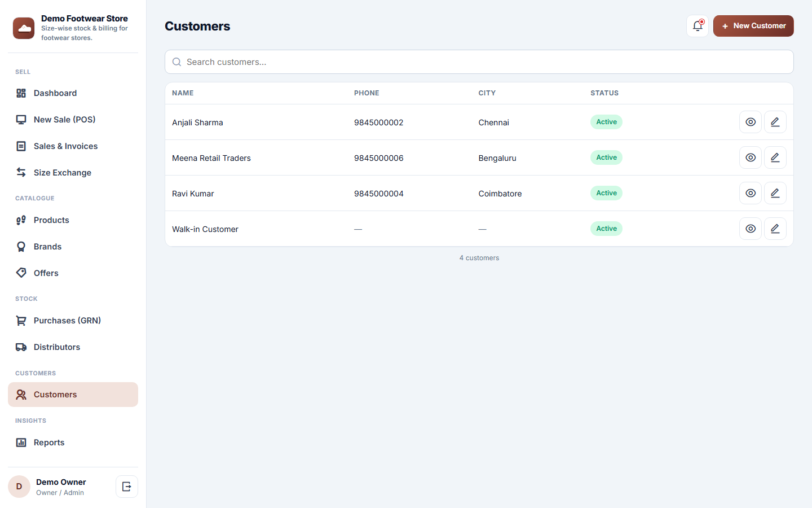Click phone number 9845000002
Screen dimensions: 812x508
(379, 122)
